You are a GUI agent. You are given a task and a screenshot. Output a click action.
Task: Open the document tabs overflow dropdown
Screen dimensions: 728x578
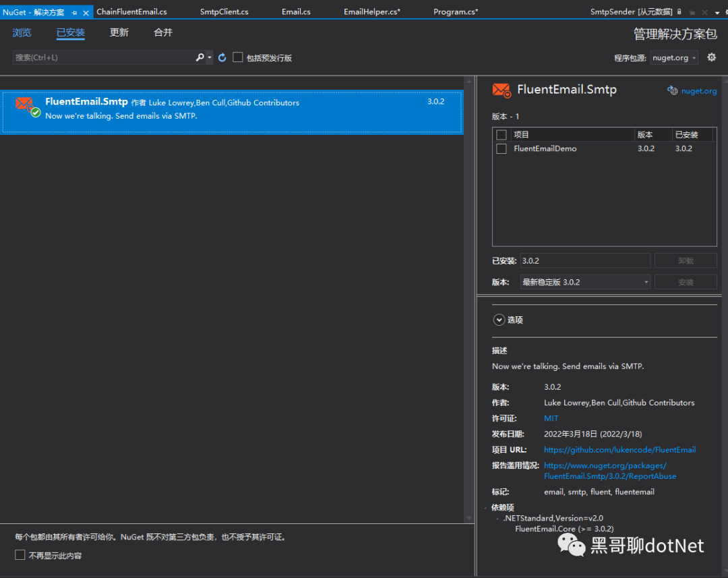[717, 13]
